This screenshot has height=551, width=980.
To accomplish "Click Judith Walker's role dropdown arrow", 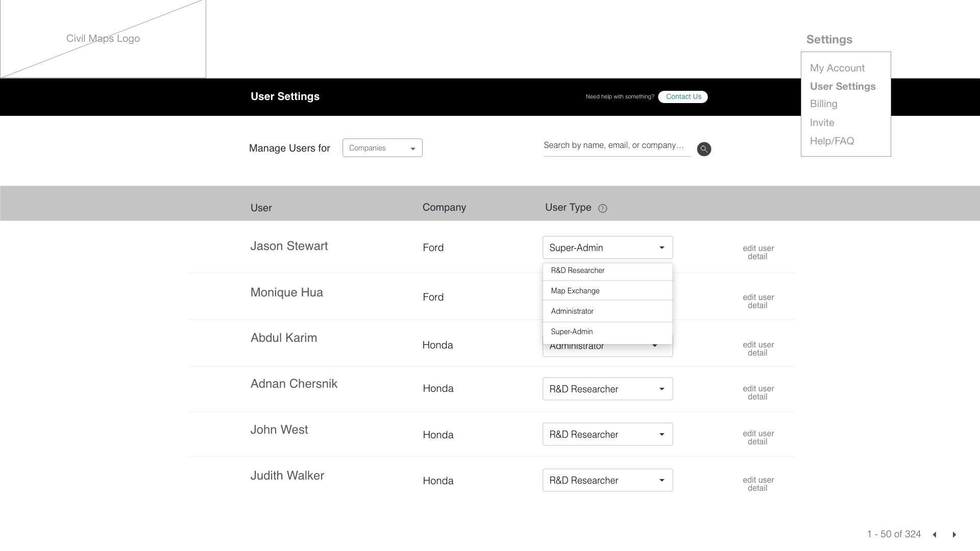I will [x=662, y=480].
